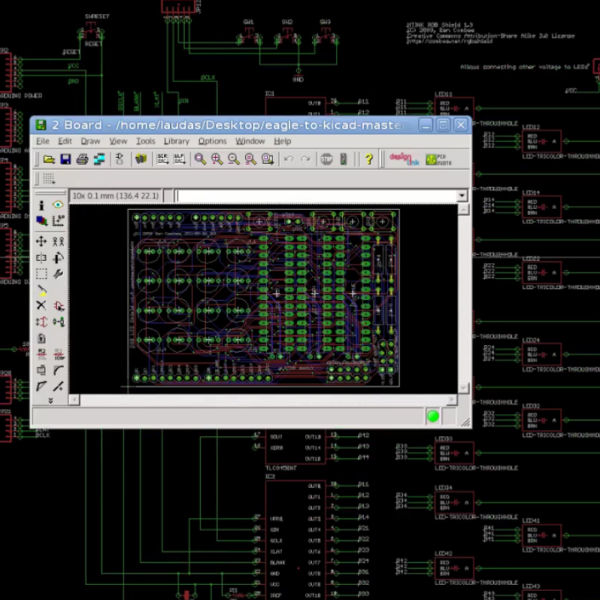Click the Go traffic light icon
The height and width of the screenshot is (600, 600).
tap(343, 159)
